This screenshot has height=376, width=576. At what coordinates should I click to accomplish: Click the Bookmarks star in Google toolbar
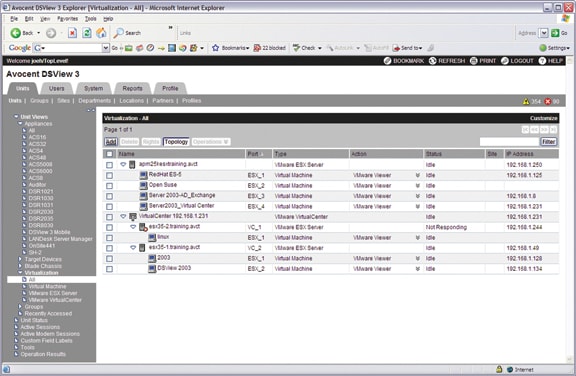click(216, 48)
